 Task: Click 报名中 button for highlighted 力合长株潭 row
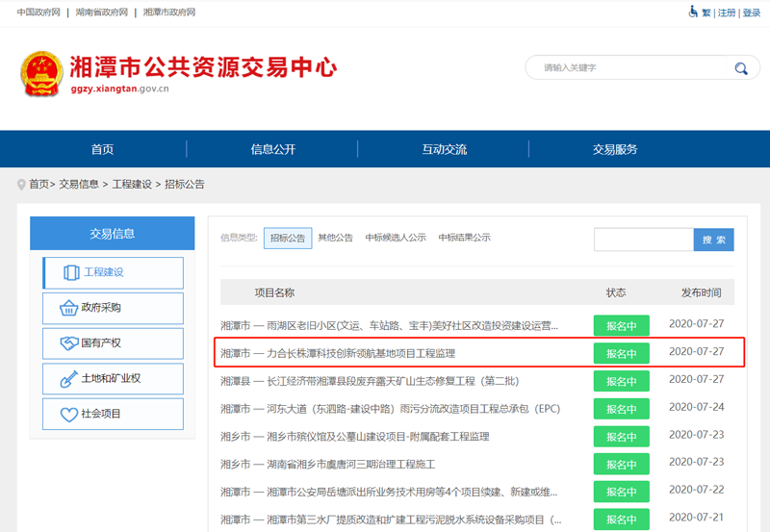click(x=621, y=353)
